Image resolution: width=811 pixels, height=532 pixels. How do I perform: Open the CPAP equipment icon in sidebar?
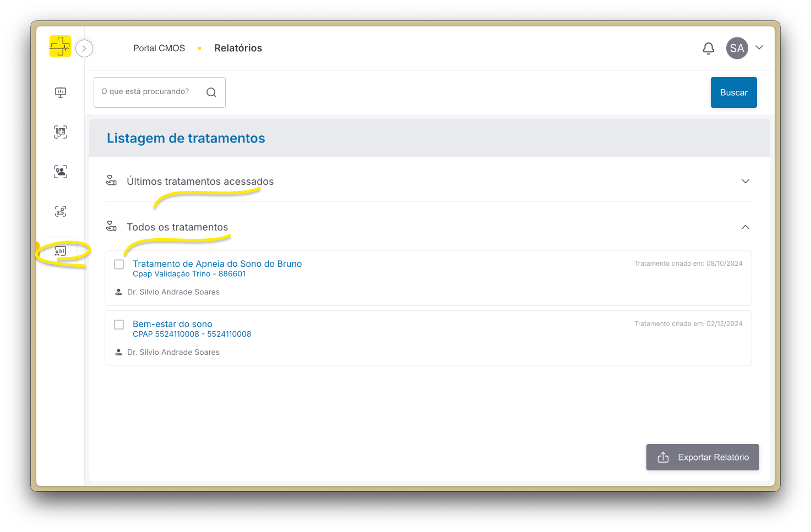(61, 132)
